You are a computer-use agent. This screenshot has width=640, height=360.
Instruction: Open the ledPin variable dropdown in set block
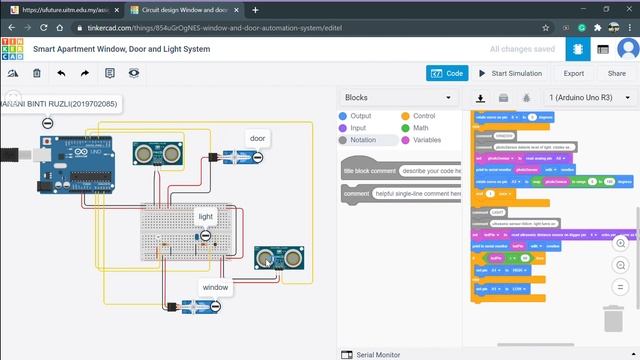click(491, 235)
